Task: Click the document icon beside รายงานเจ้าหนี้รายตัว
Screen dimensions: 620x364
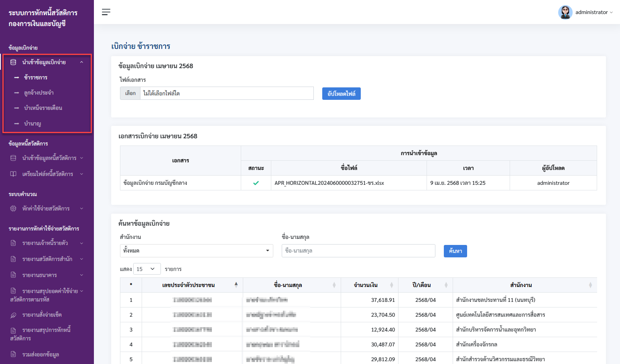Action: click(13, 243)
